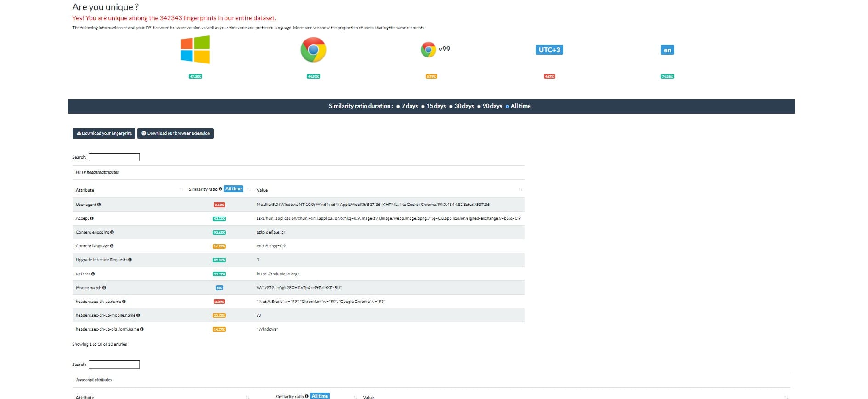
Task: Open the Upgrade Insecure Requests info icon
Action: tap(130, 260)
